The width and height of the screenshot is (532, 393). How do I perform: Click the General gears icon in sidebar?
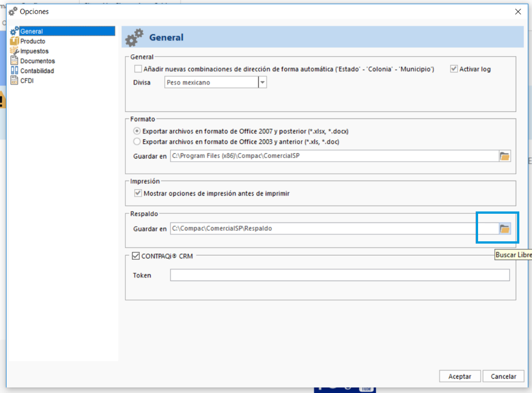pos(14,31)
